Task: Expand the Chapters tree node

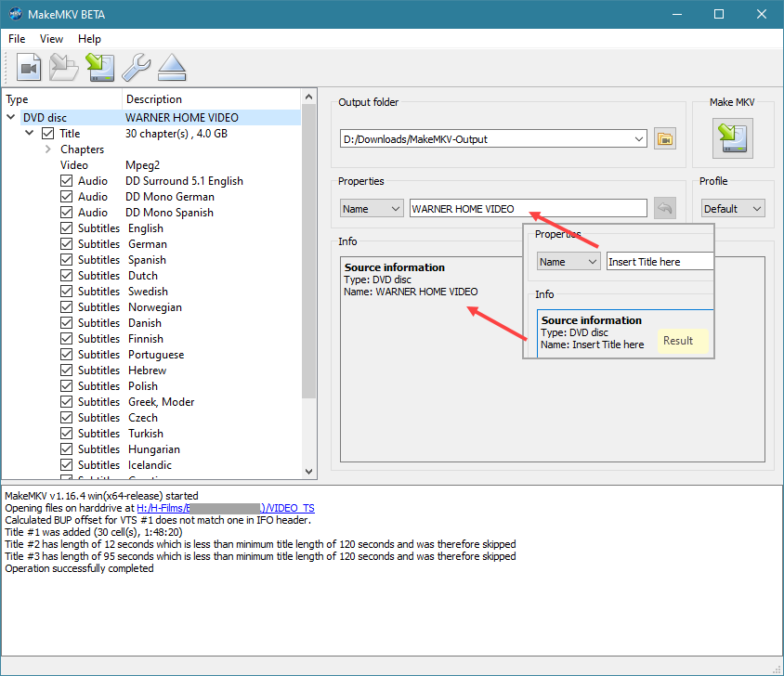Action: pos(47,149)
